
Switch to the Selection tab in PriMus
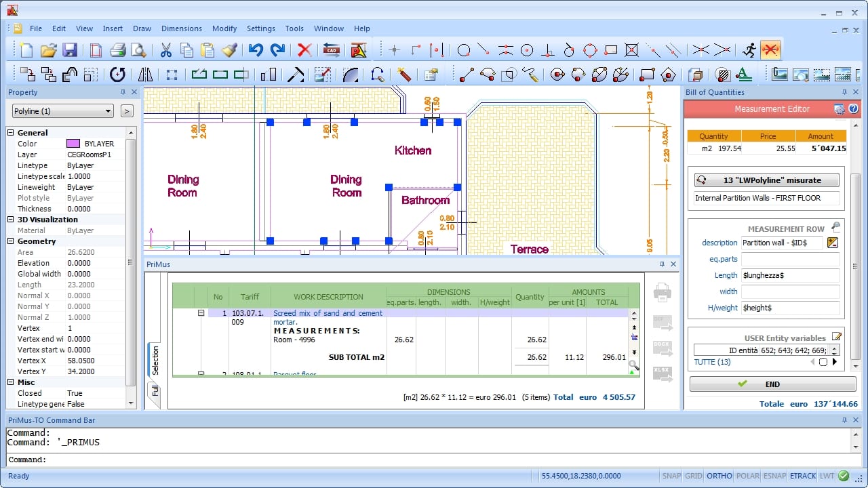[x=155, y=361]
